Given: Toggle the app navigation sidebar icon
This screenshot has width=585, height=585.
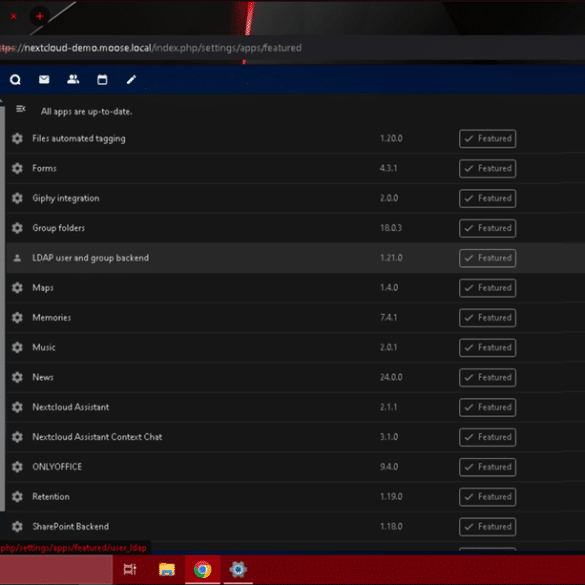Looking at the screenshot, I should [x=21, y=109].
